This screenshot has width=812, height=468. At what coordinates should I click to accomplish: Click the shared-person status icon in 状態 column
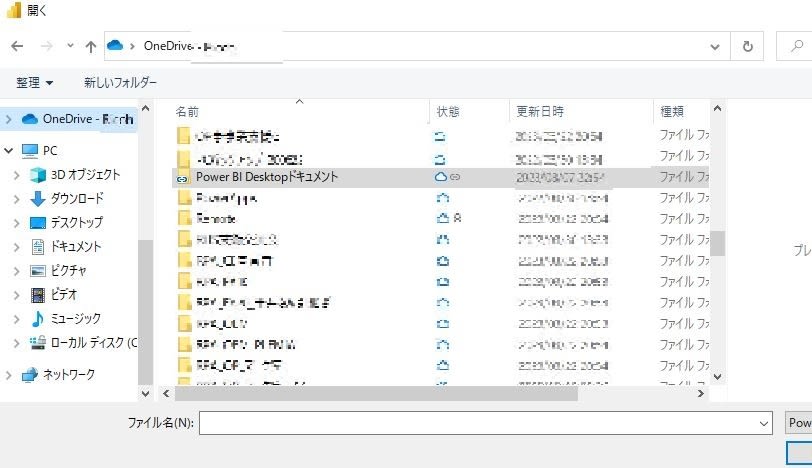coord(457,218)
